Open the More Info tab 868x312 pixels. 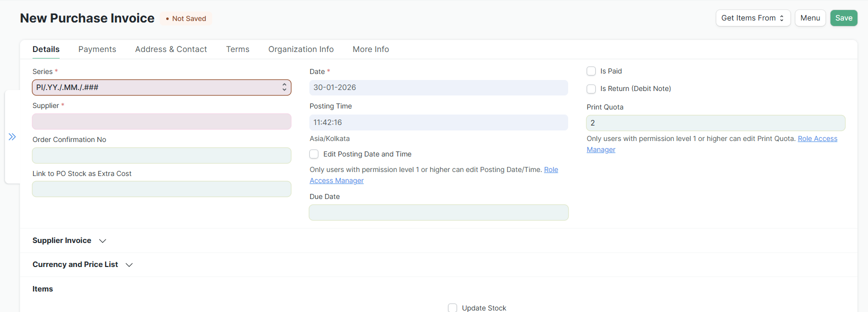click(370, 49)
